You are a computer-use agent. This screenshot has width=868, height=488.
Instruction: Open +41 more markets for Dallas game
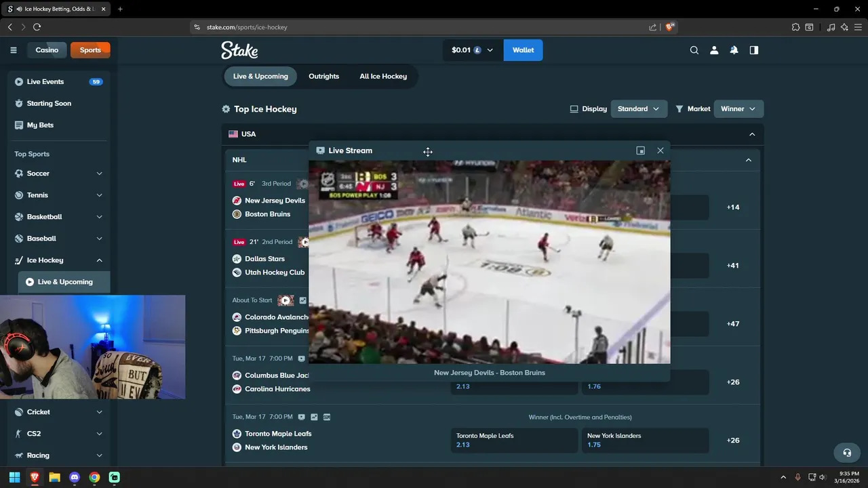[x=733, y=266]
